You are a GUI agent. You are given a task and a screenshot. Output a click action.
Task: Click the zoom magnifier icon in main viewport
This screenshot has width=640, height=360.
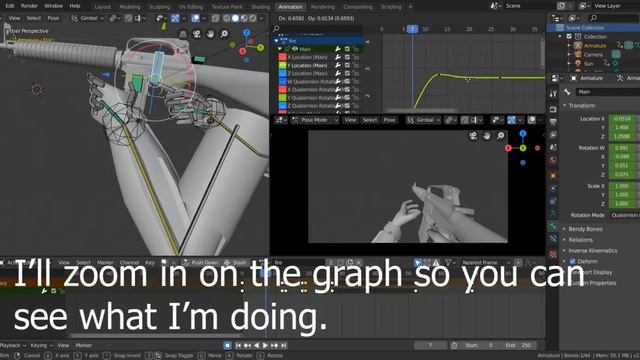224,34
